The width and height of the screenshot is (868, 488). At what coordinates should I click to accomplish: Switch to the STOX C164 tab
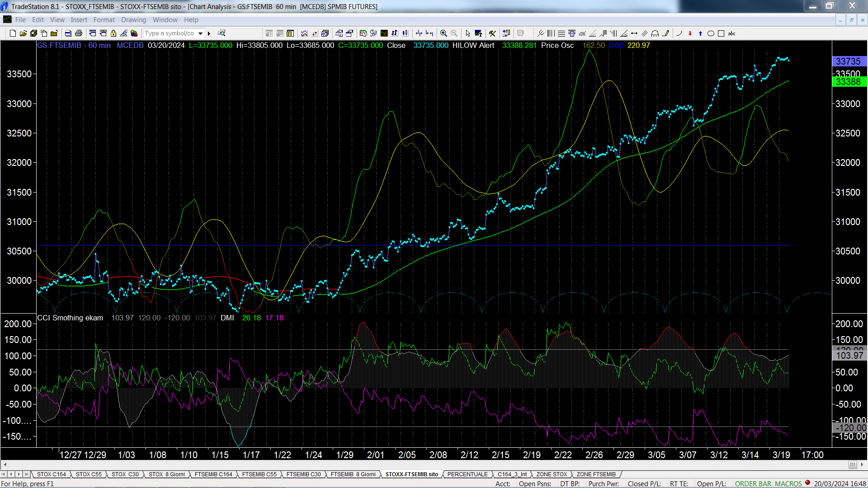(52, 474)
